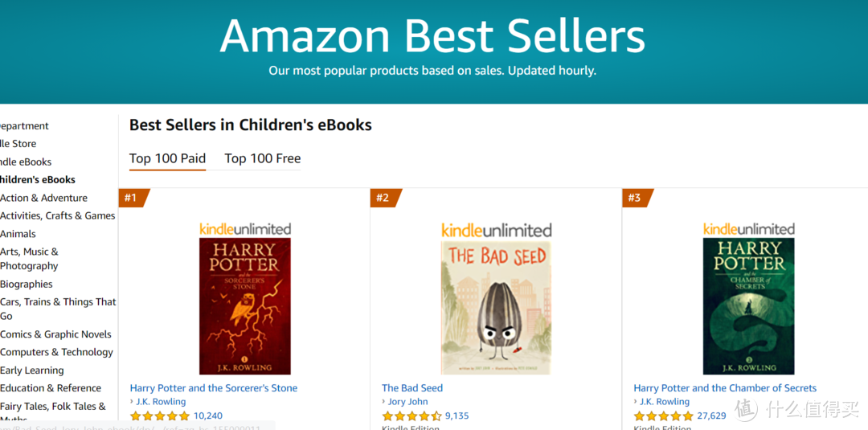Browse the Comics & Graphic Novels category

55,334
